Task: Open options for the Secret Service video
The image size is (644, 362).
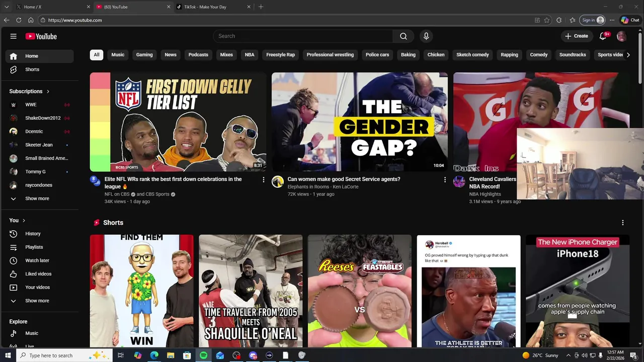Action: (x=445, y=179)
